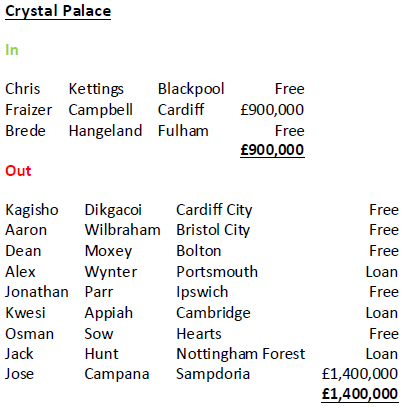Screen dimensions: 403x408
Task: Click the Kwesi first name cell
Action: pyautogui.click(x=25, y=313)
